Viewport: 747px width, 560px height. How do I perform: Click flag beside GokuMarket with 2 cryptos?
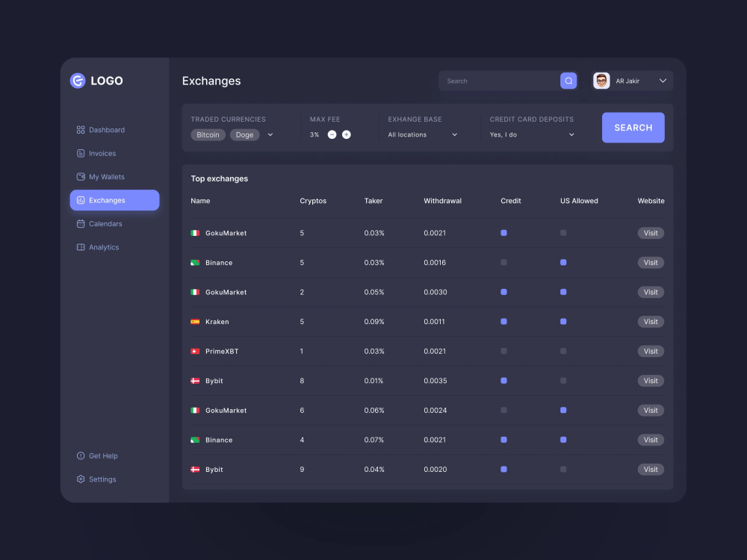pos(195,293)
